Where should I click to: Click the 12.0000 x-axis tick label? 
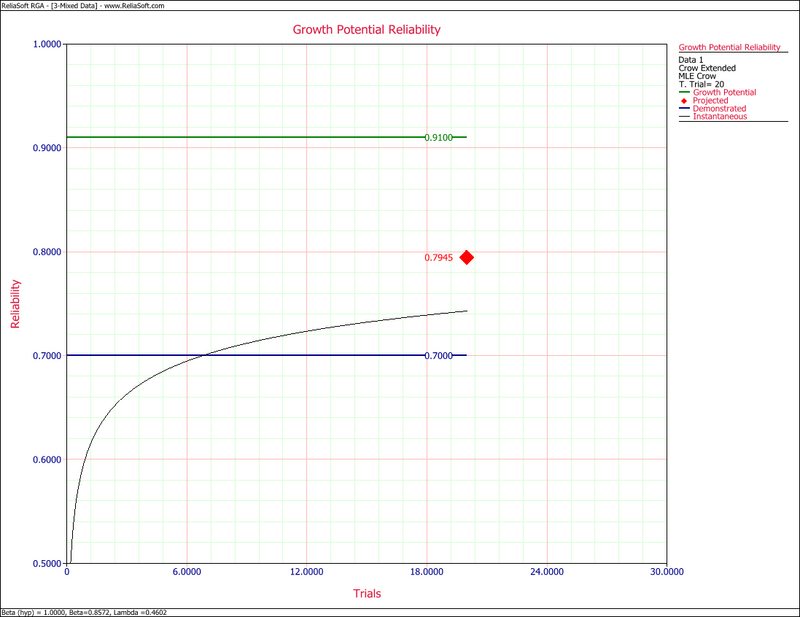(x=306, y=573)
